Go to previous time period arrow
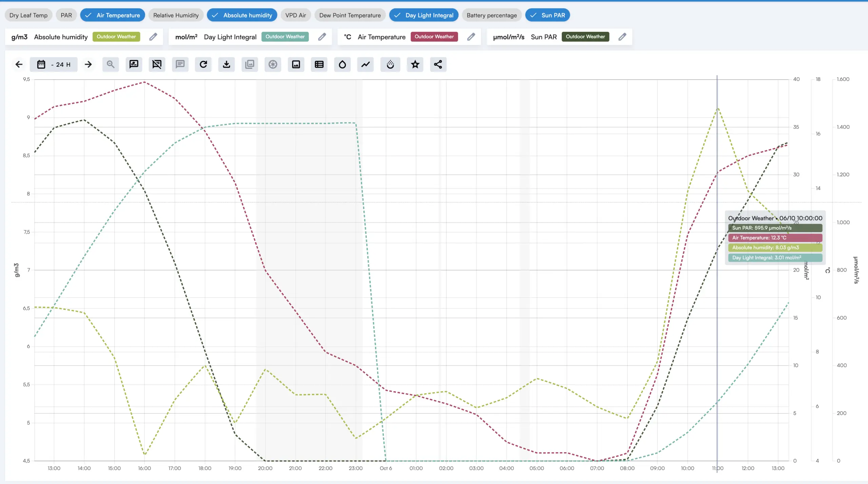Screen dimensions: 868x484 pyautogui.click(x=19, y=64)
